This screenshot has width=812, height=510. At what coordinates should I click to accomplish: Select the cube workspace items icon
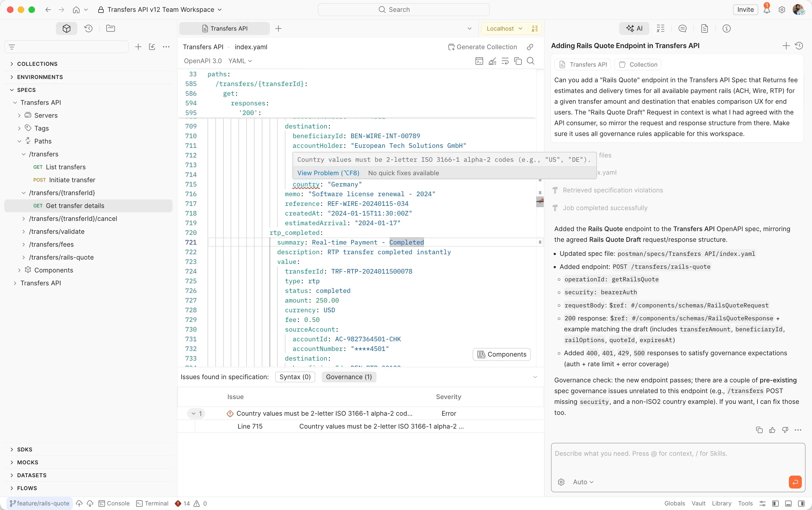click(x=66, y=29)
